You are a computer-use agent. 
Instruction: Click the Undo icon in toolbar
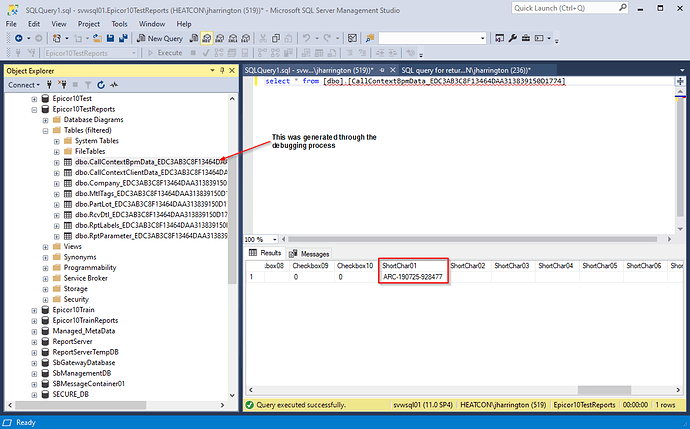pyautogui.click(x=306, y=39)
